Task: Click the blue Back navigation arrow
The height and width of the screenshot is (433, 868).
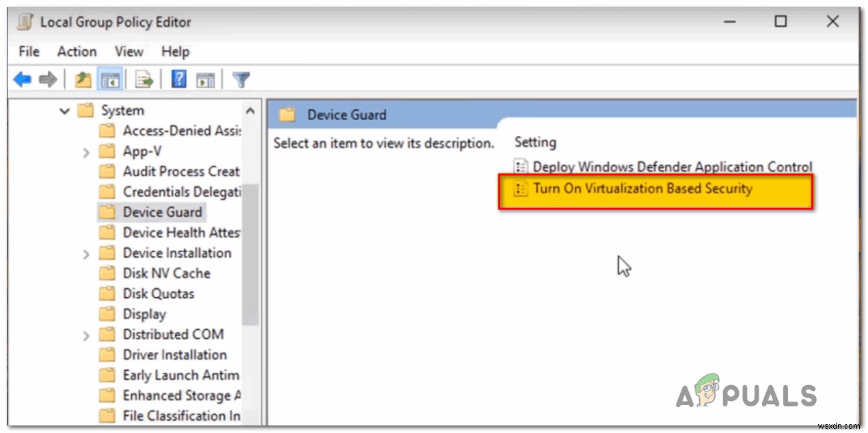Action: coord(21,79)
